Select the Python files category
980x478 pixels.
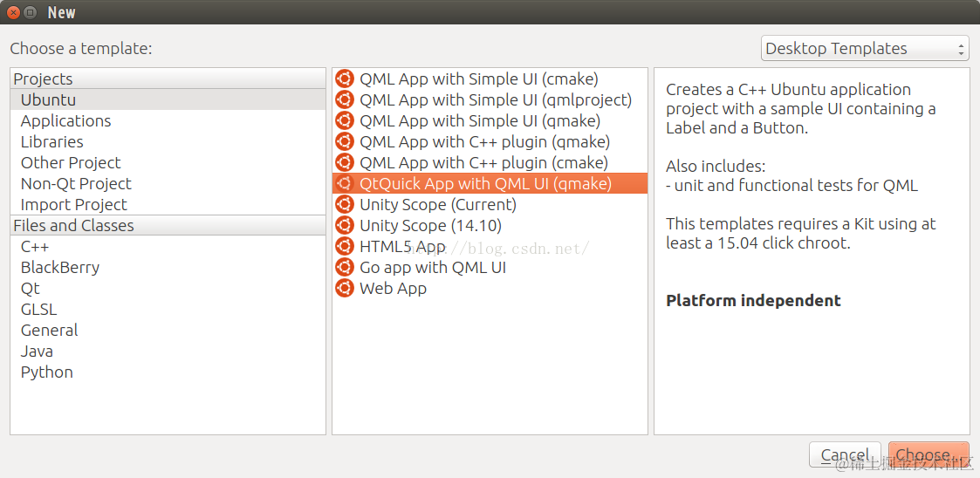(x=47, y=372)
